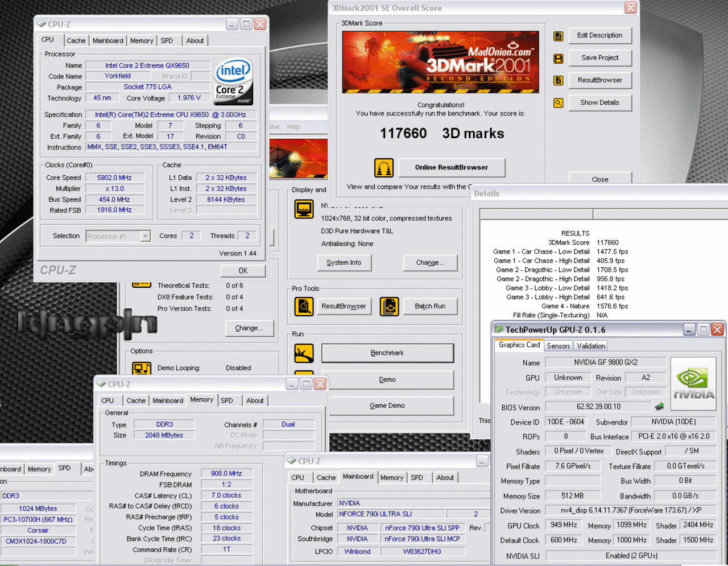Select the About tab in top CPU-Z window
The height and width of the screenshot is (566, 728).
click(x=195, y=41)
